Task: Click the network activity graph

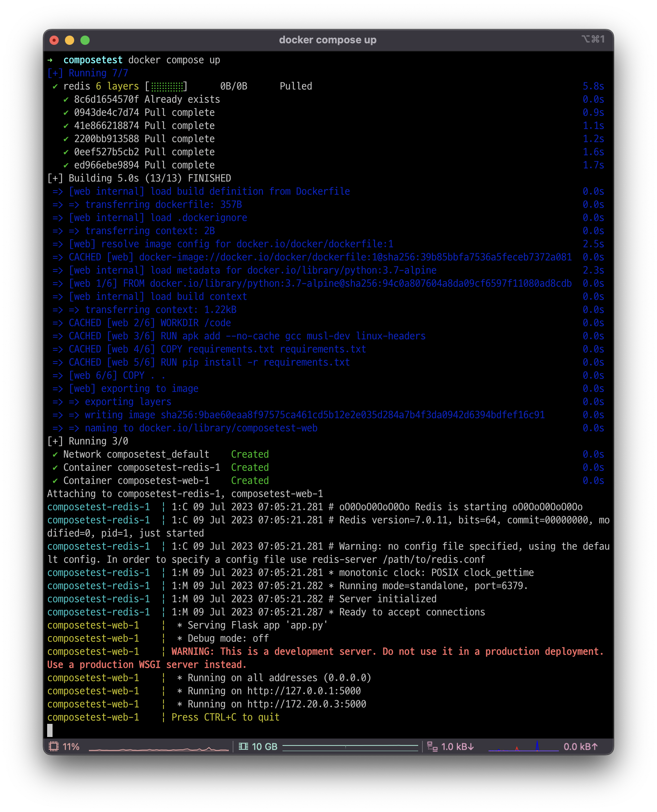Action: click(x=523, y=746)
